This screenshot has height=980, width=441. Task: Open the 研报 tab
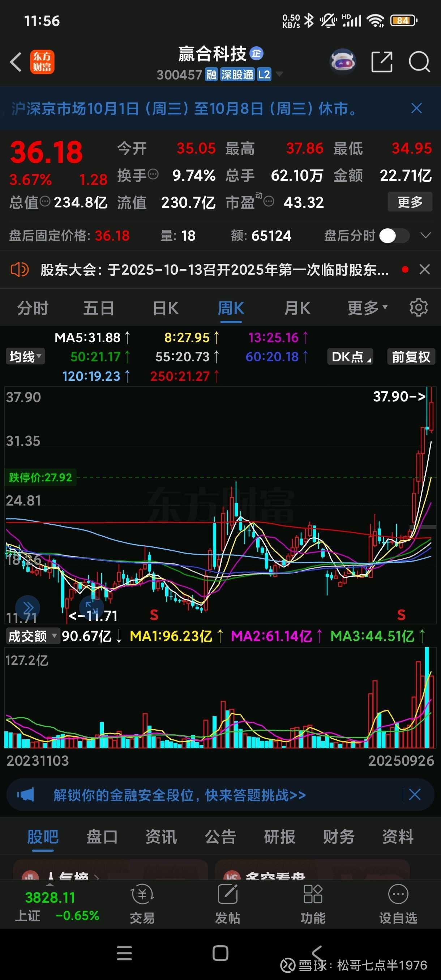pos(280,837)
